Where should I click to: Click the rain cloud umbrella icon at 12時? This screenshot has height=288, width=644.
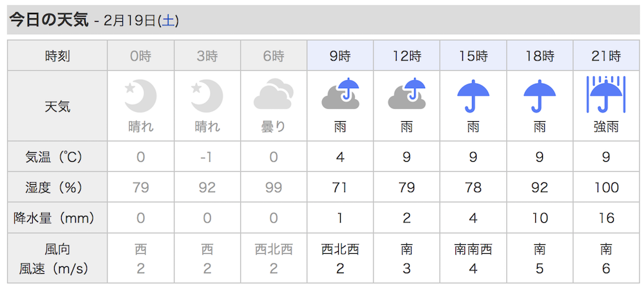pyautogui.click(x=406, y=93)
